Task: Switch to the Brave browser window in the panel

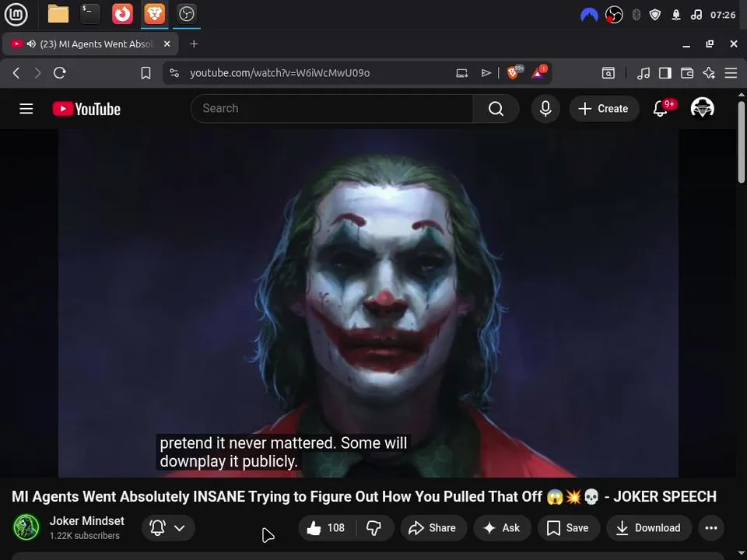Action: point(154,14)
